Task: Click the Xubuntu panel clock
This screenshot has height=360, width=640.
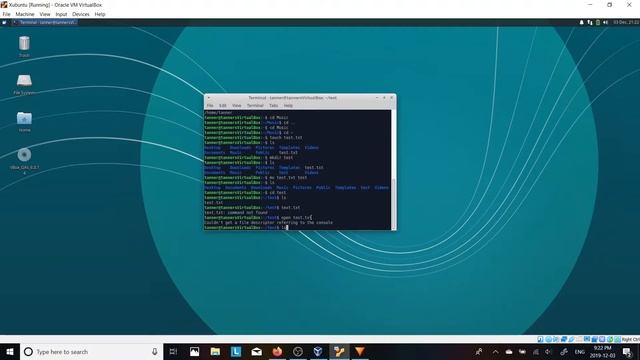Action: coord(626,22)
